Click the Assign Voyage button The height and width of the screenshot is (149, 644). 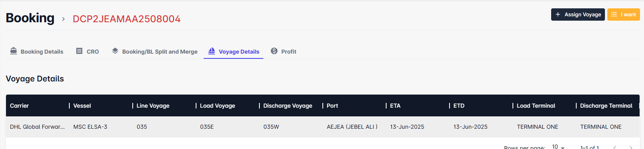click(578, 14)
